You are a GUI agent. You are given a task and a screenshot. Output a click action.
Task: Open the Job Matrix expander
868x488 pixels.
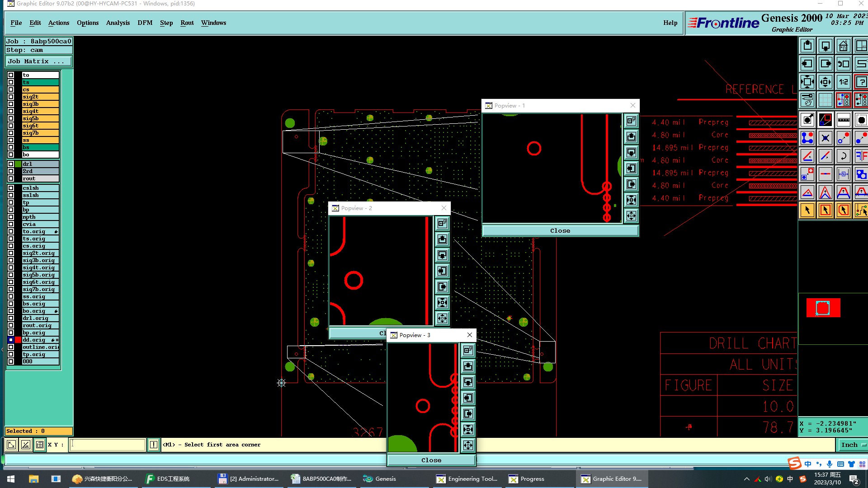(38, 61)
